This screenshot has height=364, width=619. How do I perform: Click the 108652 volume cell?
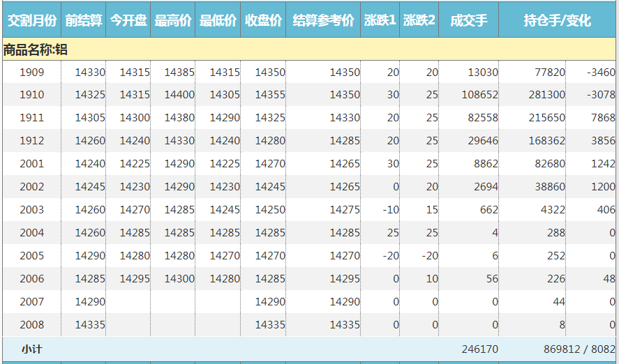(x=479, y=95)
